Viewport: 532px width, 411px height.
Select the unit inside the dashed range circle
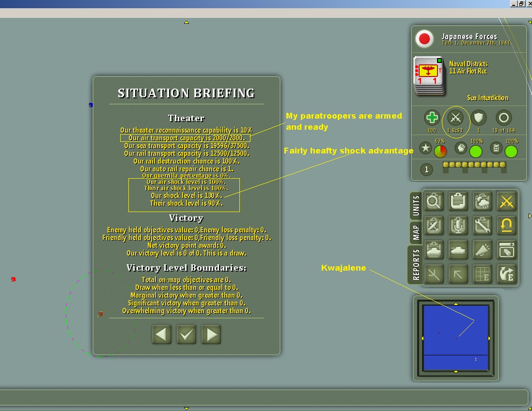100,314
